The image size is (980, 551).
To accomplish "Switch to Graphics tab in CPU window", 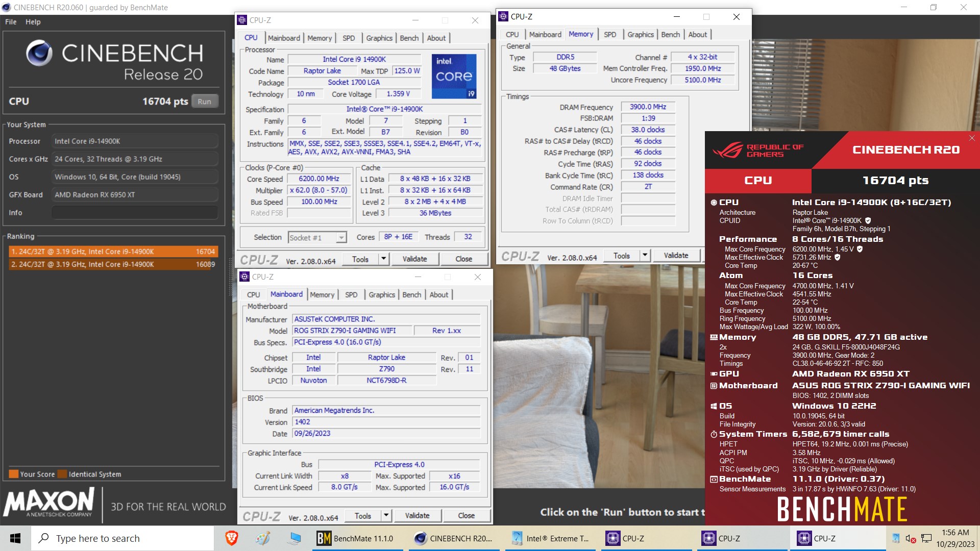I will tap(379, 38).
